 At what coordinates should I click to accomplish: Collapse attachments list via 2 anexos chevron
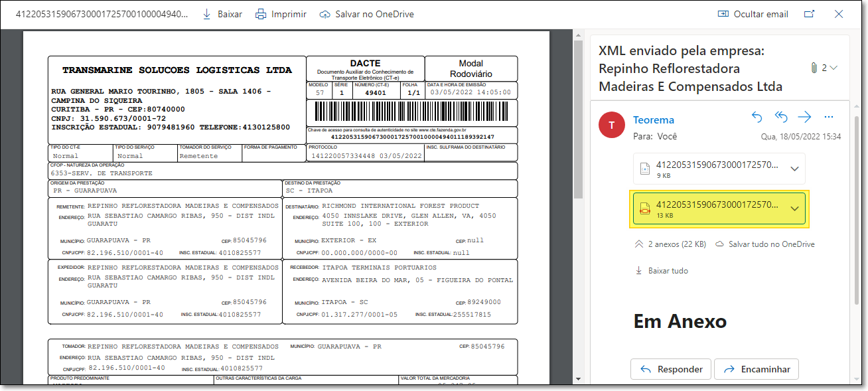(x=639, y=244)
